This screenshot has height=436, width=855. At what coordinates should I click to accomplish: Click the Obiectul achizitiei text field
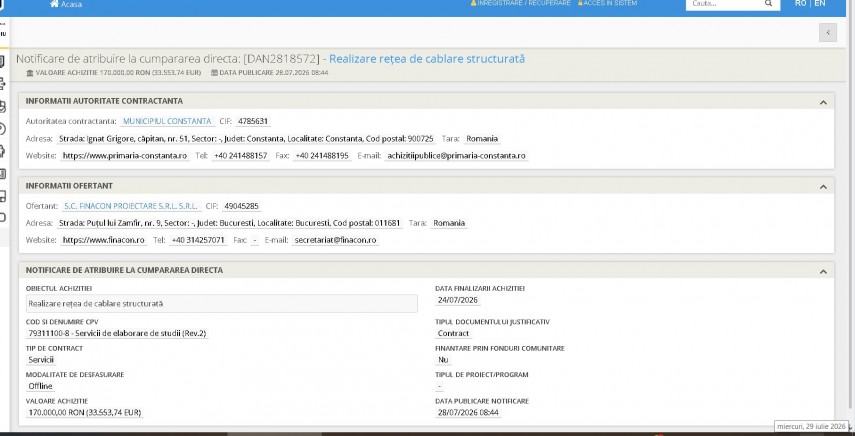(x=222, y=304)
